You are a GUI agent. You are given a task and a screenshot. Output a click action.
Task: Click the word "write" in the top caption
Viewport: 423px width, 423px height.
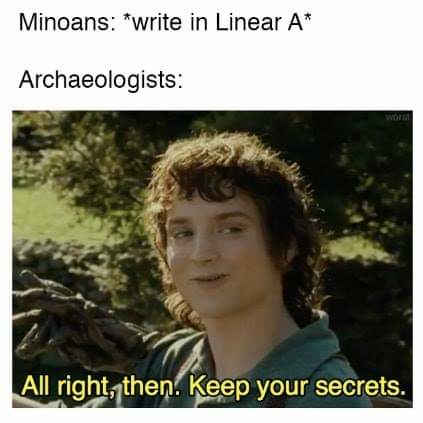pos(157,22)
